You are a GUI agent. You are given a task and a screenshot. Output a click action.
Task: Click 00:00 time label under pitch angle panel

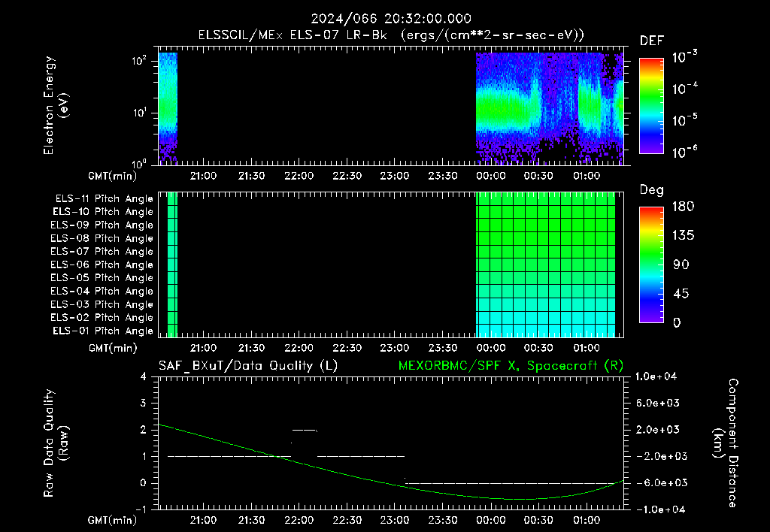click(490, 348)
